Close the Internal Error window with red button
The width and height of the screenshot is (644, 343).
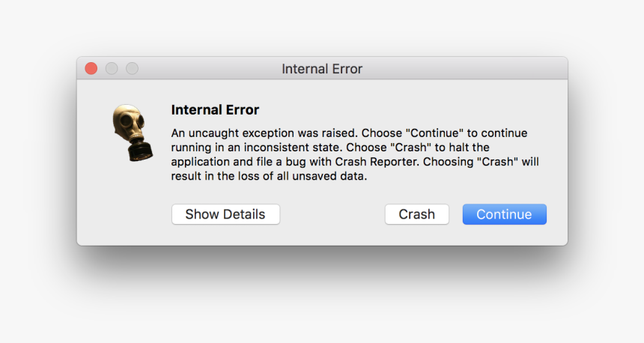(x=91, y=69)
